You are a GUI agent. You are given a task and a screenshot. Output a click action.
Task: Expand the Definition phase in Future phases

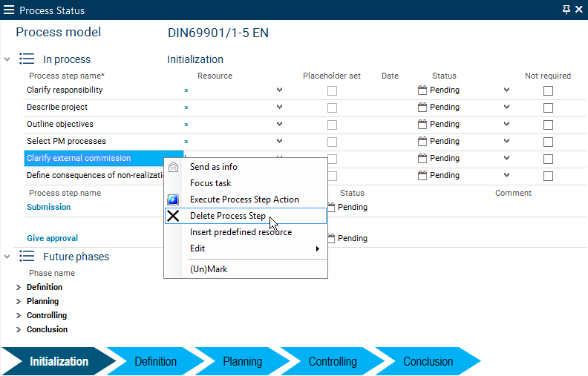[x=19, y=287]
